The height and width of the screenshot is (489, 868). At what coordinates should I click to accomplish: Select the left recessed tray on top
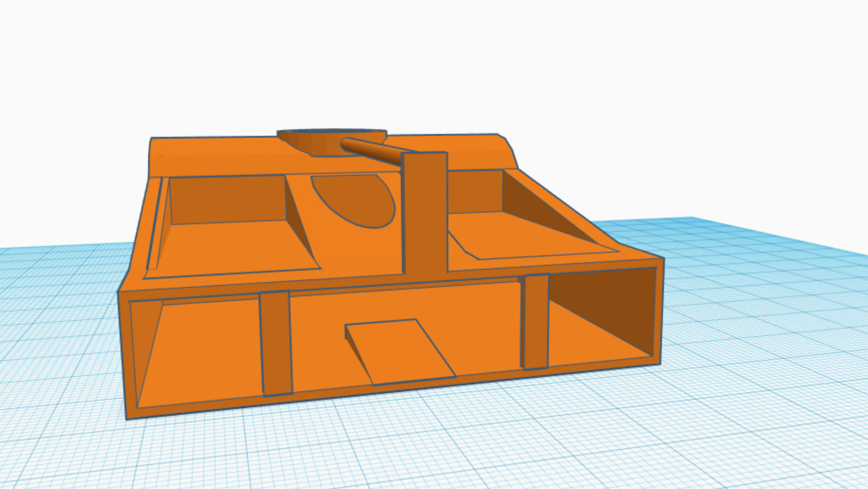coord(232,227)
